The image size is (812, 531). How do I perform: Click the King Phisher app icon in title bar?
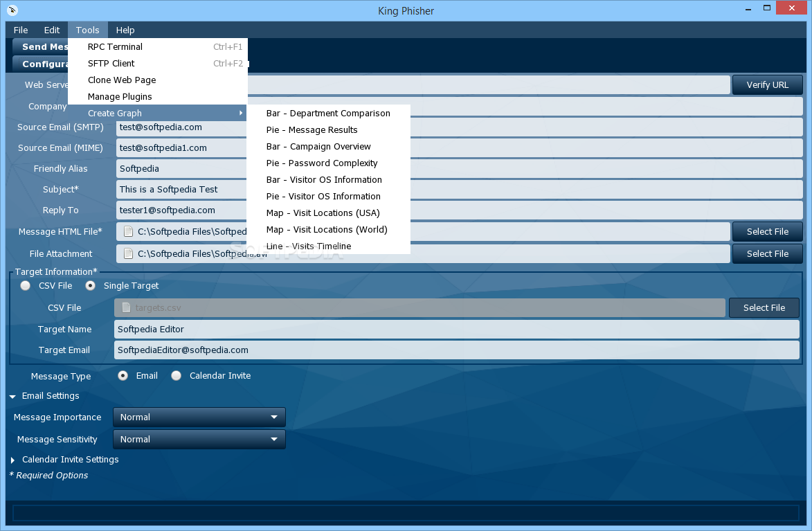click(x=12, y=10)
